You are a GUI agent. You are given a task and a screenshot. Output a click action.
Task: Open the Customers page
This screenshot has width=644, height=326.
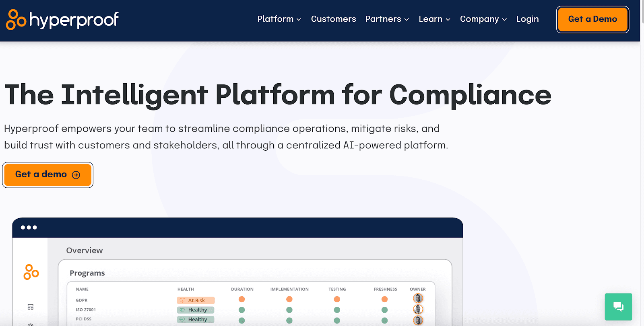point(333,19)
